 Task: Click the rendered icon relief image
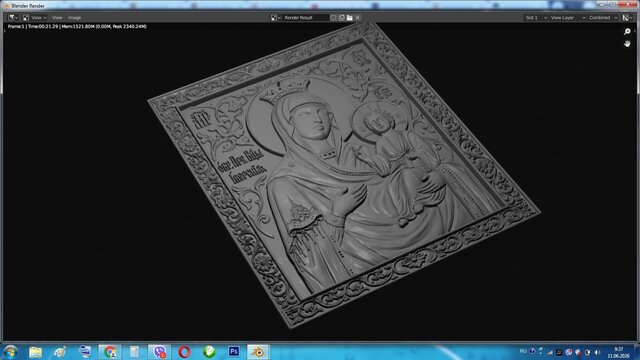click(344, 175)
